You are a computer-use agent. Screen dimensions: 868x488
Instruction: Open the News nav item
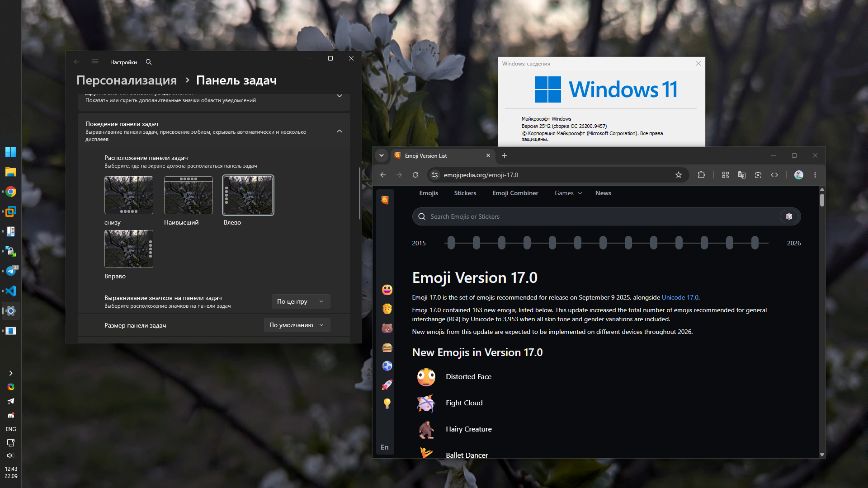pyautogui.click(x=603, y=193)
